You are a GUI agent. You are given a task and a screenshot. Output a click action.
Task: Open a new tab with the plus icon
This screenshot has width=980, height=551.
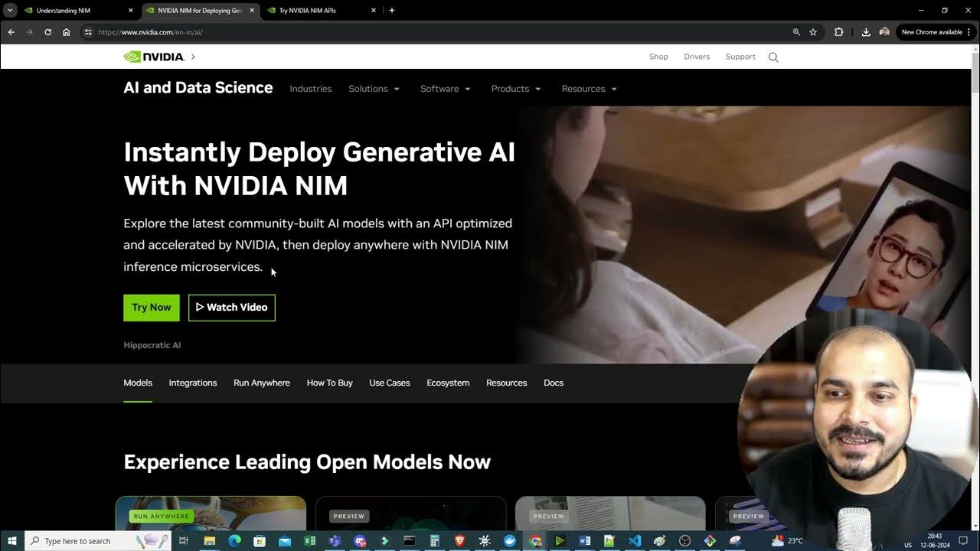[x=392, y=11]
